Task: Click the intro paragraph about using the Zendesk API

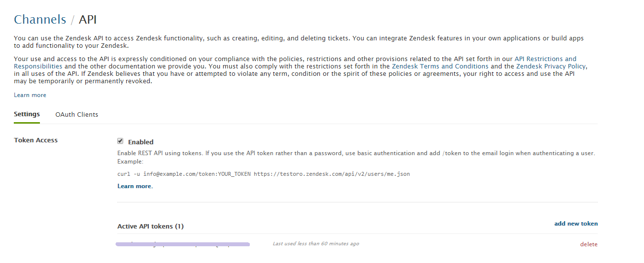Action: tap(299, 42)
